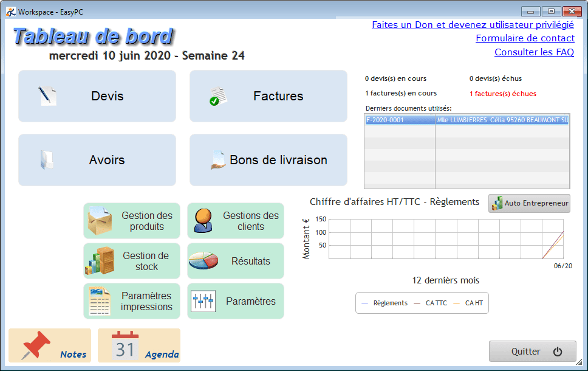Go to Avoirs
Viewport: 588px width, 371px height.
pyautogui.click(x=97, y=160)
